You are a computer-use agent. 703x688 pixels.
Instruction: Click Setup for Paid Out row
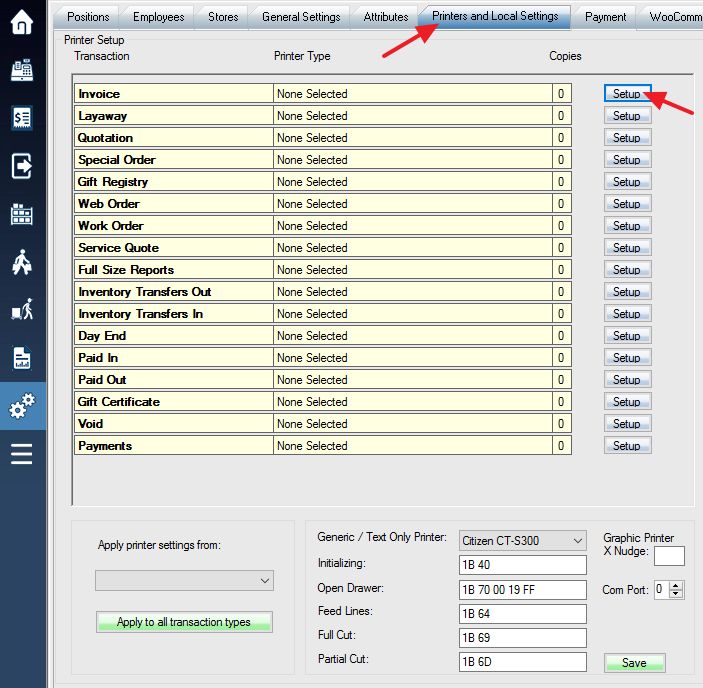click(627, 379)
